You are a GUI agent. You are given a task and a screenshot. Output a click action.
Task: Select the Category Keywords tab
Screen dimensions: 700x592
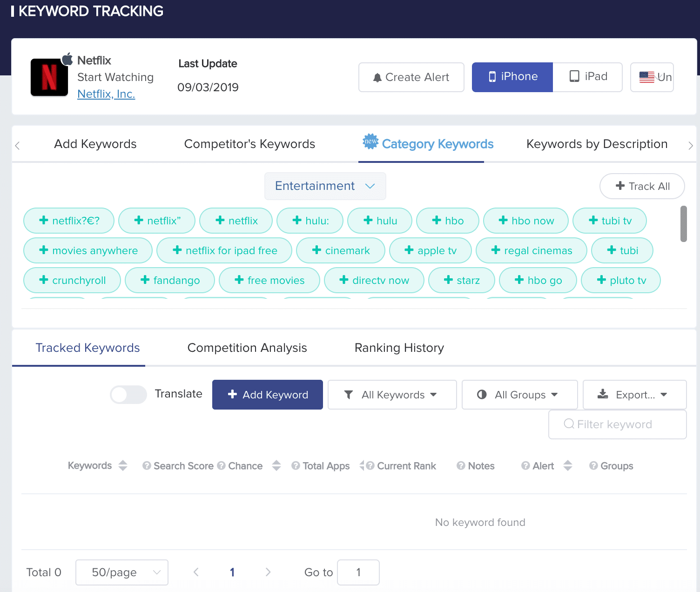tap(428, 144)
